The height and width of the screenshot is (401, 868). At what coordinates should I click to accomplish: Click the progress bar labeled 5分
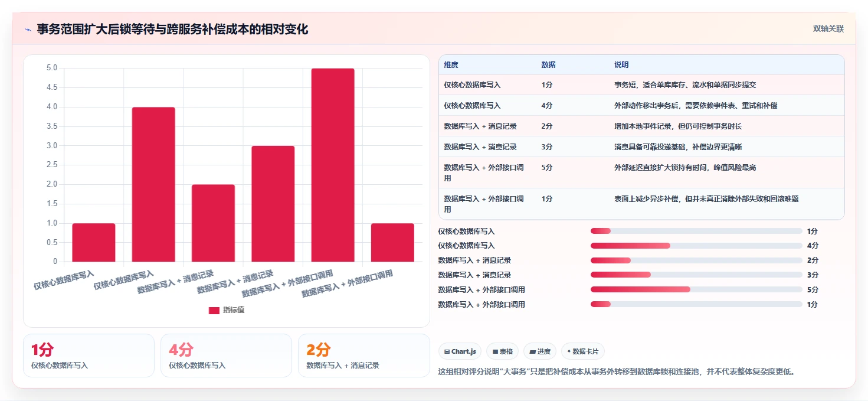(696, 289)
